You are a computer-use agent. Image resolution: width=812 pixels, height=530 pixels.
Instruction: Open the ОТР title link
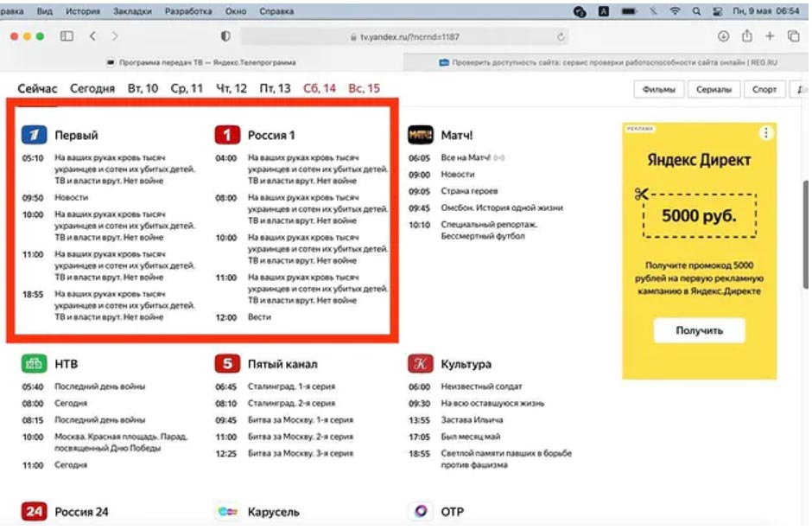point(452,512)
